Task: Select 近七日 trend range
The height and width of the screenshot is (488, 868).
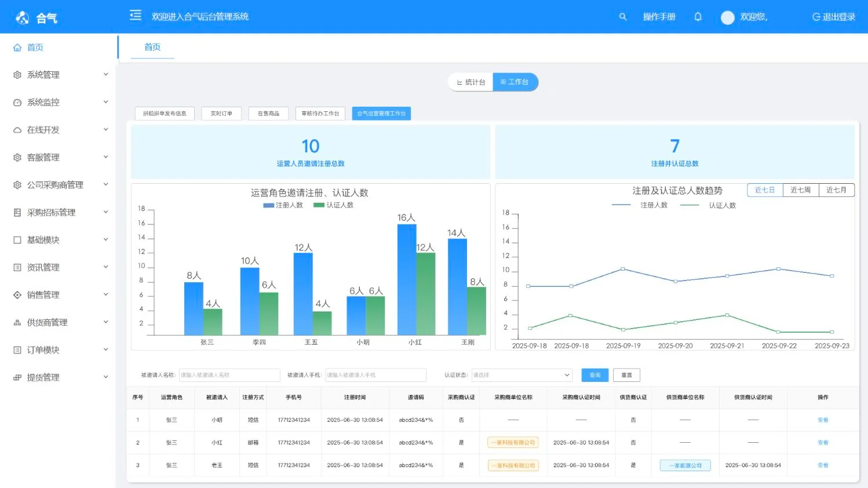Action: pyautogui.click(x=765, y=190)
